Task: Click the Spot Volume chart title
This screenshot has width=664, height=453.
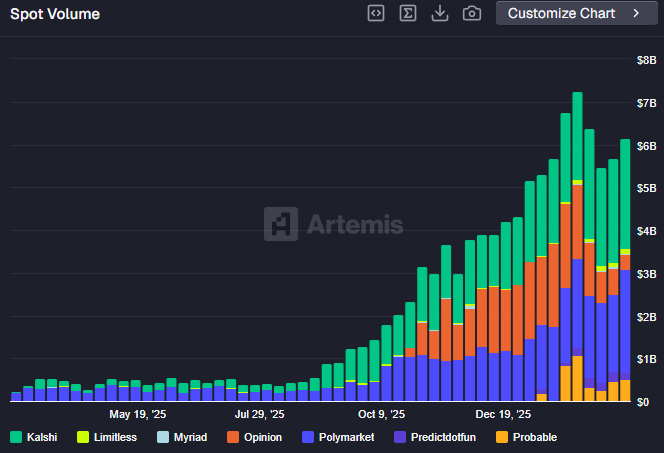Action: pos(54,14)
